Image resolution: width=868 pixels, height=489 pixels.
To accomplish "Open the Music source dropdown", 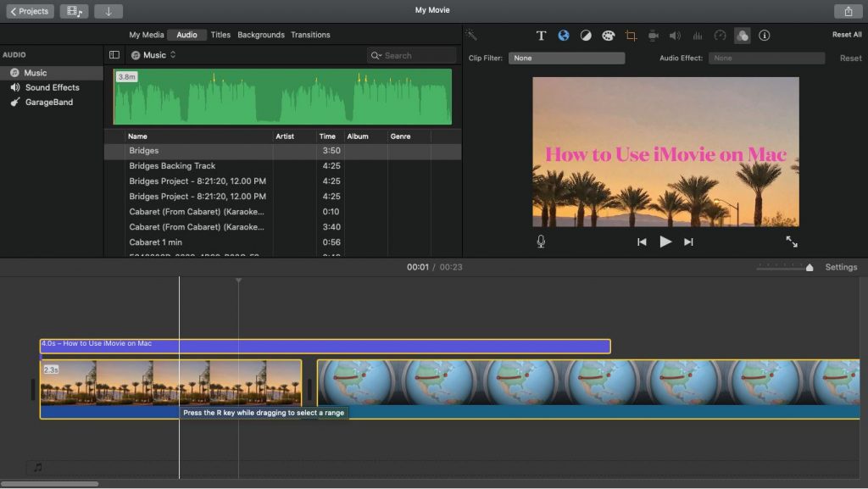I will 154,54.
